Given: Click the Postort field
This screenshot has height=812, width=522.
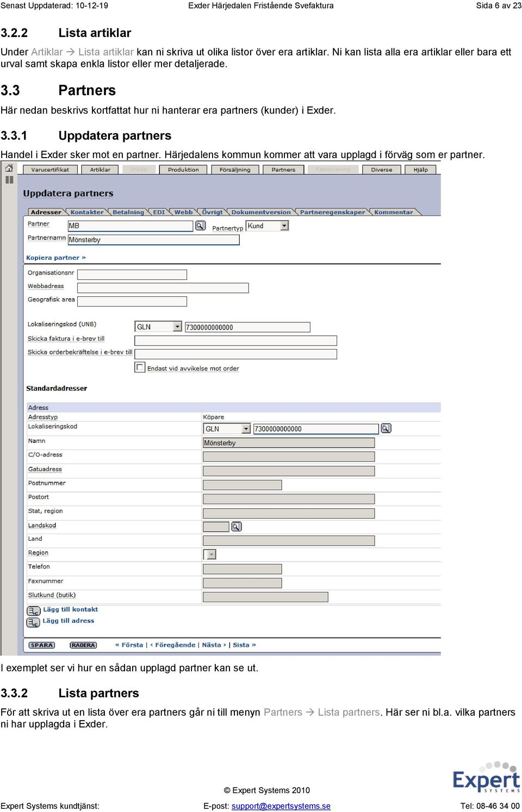Looking at the screenshot, I should click(x=289, y=499).
